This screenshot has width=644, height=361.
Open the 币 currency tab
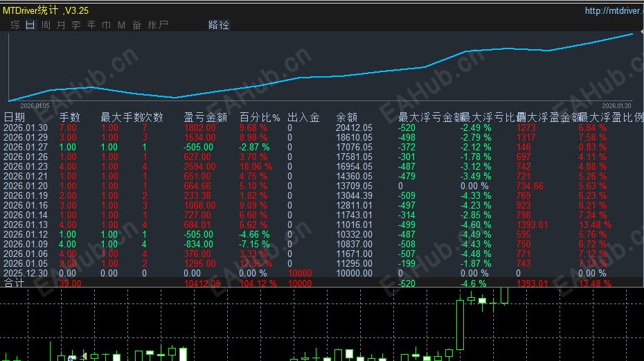click(107, 25)
